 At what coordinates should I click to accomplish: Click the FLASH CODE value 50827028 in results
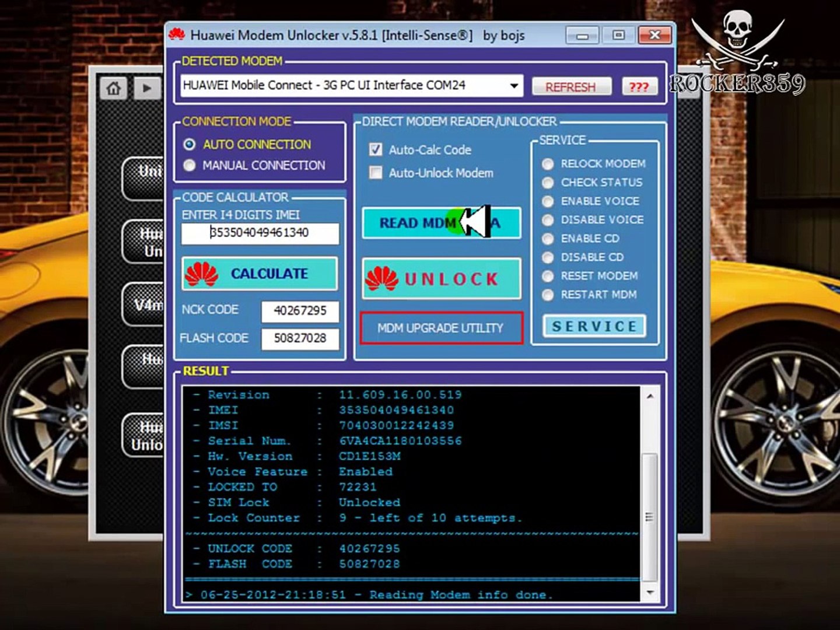point(370,564)
